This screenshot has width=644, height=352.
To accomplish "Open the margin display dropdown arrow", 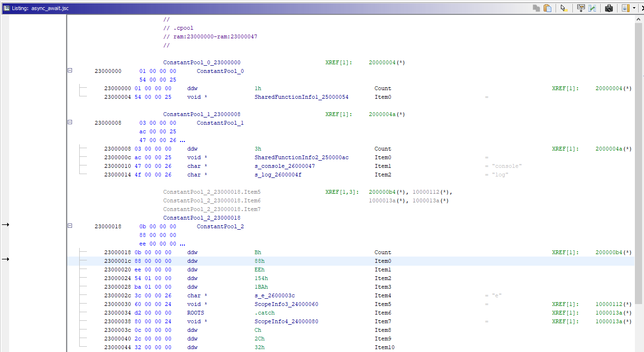I will tap(634, 8).
